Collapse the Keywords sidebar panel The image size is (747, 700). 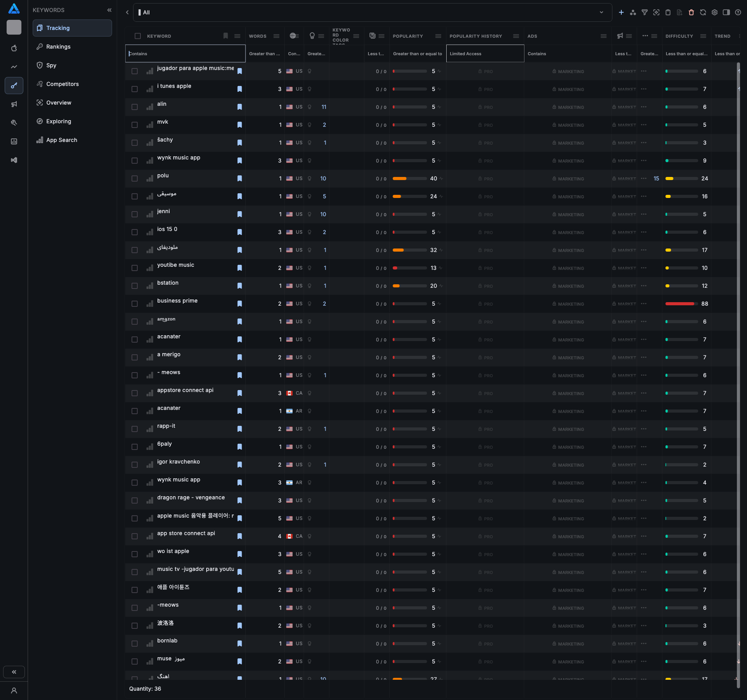pos(109,10)
